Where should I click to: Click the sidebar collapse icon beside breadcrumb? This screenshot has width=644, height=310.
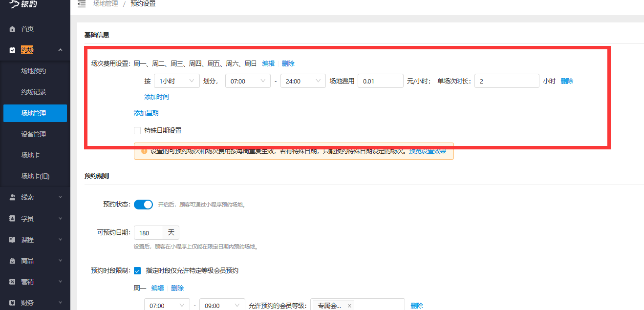81,3
